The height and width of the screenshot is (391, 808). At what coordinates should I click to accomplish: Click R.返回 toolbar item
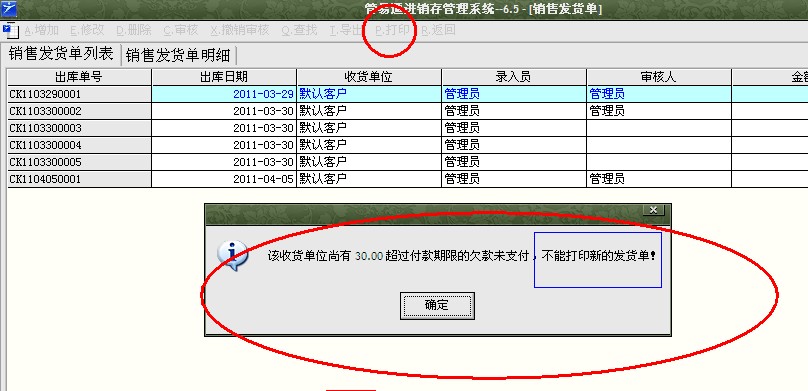pyautogui.click(x=439, y=30)
